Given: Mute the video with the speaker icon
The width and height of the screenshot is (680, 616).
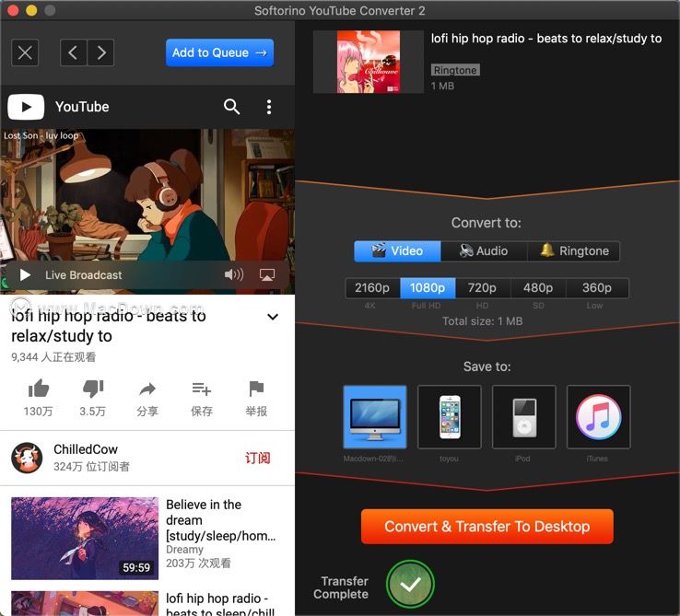Looking at the screenshot, I should pos(234,274).
